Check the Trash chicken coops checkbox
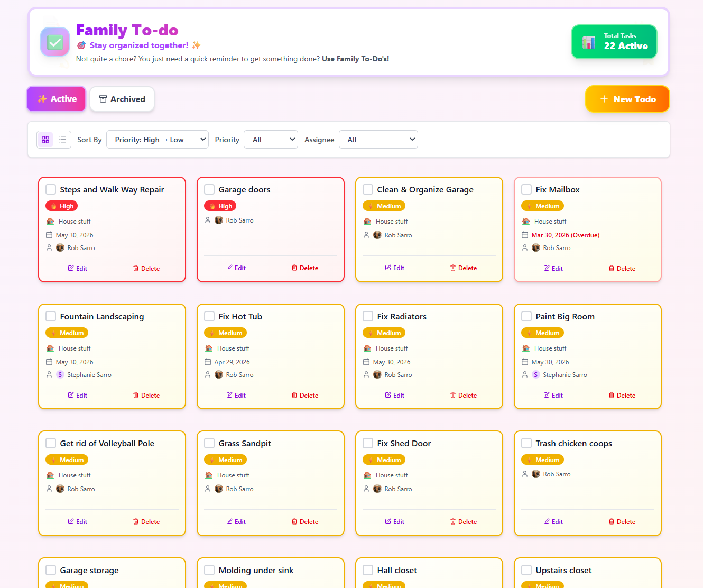 (526, 443)
